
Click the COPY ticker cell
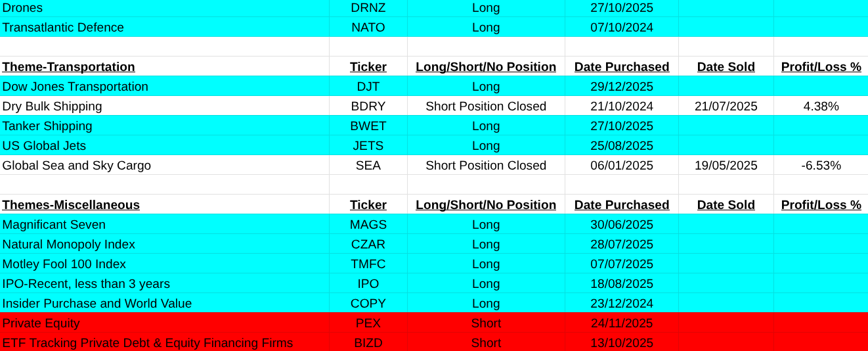click(x=368, y=304)
